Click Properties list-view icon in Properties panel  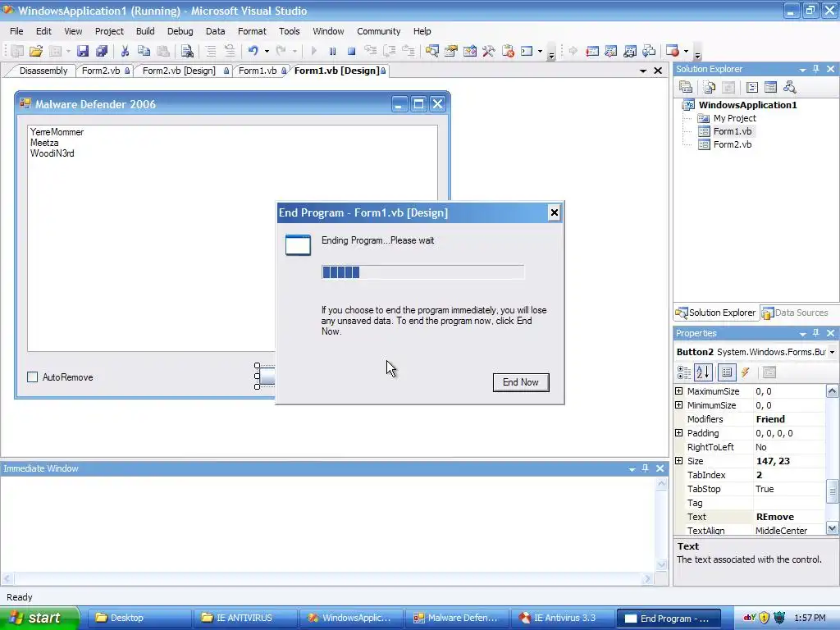coord(727,372)
